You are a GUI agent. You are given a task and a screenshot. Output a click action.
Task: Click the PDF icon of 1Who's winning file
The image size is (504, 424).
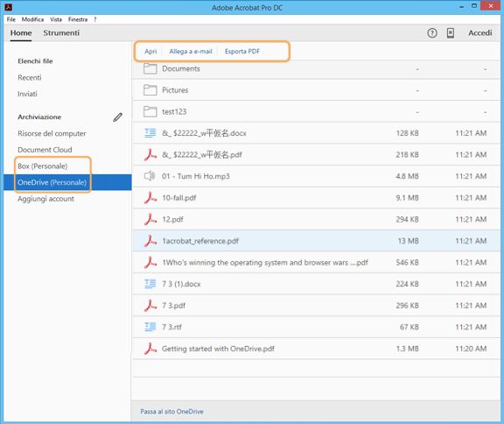150,263
